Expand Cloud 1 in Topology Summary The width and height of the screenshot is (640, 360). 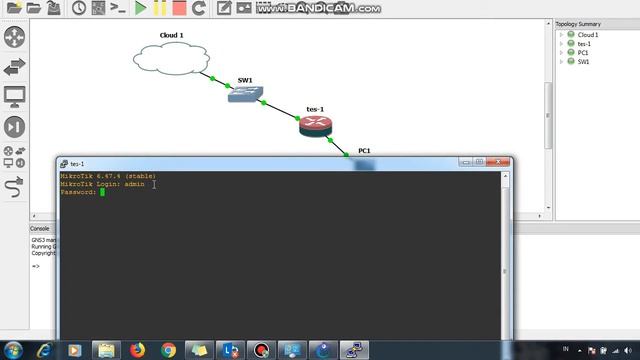562,35
